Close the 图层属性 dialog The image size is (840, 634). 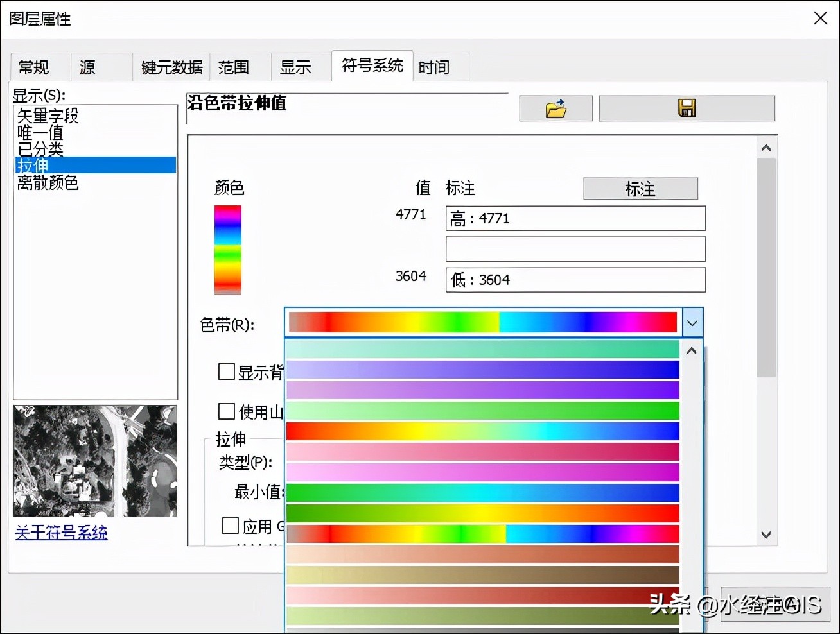(x=820, y=18)
